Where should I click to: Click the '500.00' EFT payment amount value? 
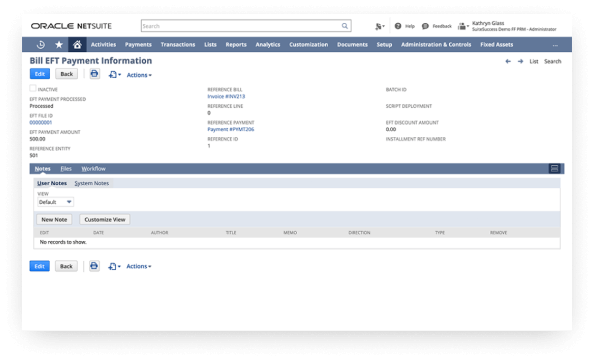point(38,139)
